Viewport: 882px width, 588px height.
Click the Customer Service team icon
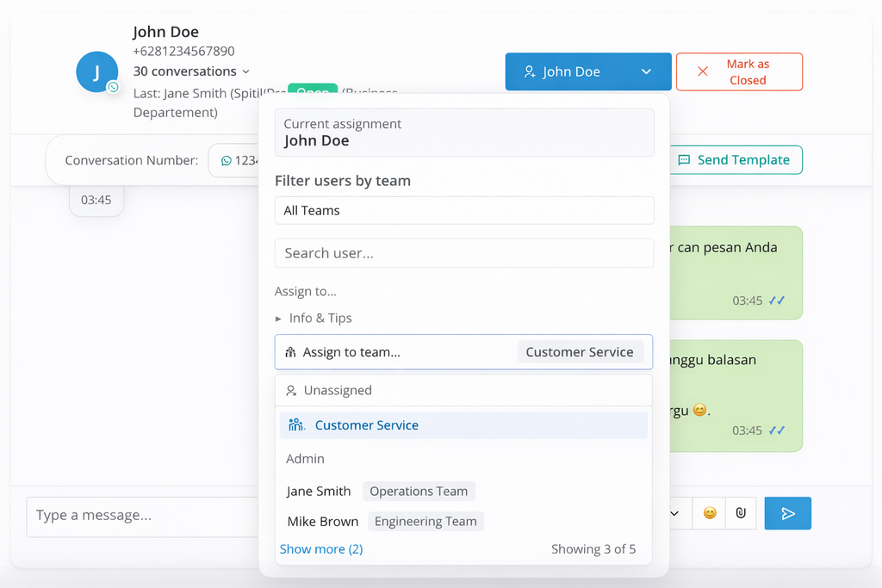point(295,424)
